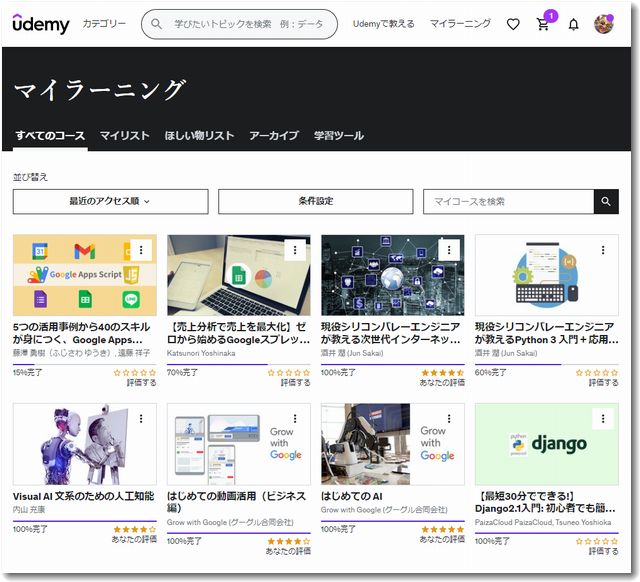The height and width of the screenshot is (582, 640).
Task: Click the Udemy logo
Action: (x=41, y=23)
